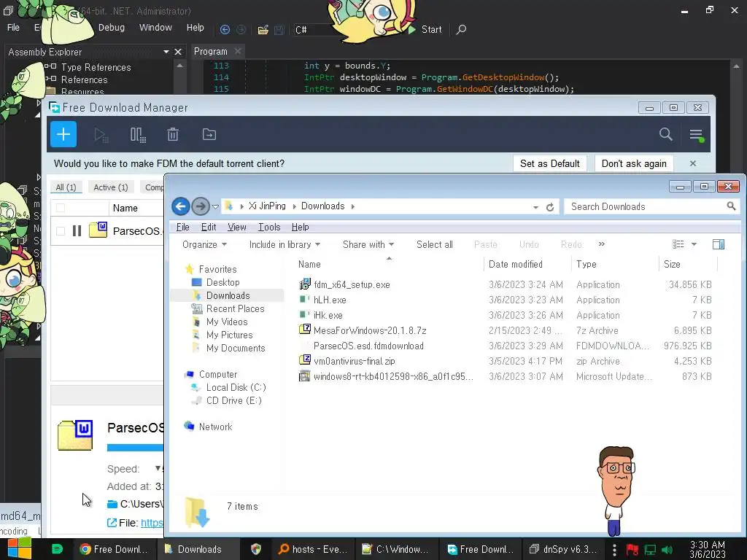747x560 pixels.
Task: Refresh the Downloads folder view
Action: pos(550,207)
